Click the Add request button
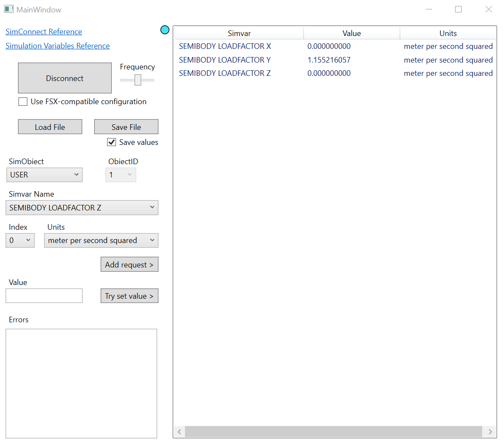 pos(129,265)
